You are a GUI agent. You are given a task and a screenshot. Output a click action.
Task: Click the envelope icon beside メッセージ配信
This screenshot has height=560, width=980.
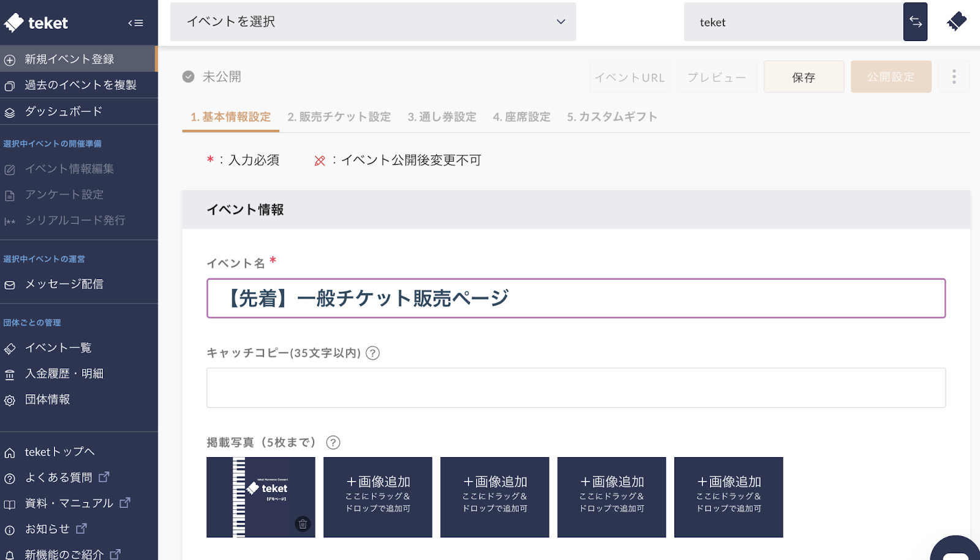pos(10,285)
